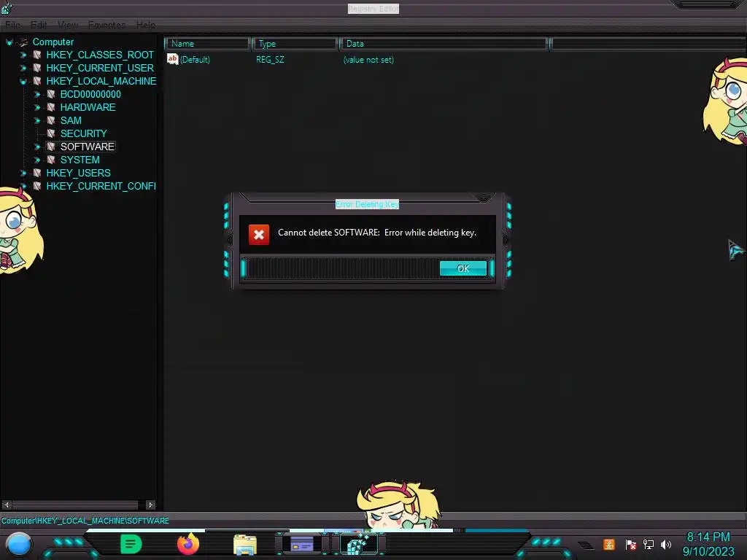This screenshot has width=747, height=560.
Task: Click the Data column header
Action: coord(444,44)
